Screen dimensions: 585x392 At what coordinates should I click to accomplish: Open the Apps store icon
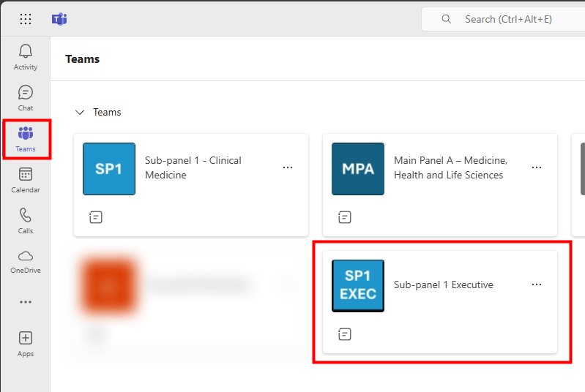(x=26, y=343)
